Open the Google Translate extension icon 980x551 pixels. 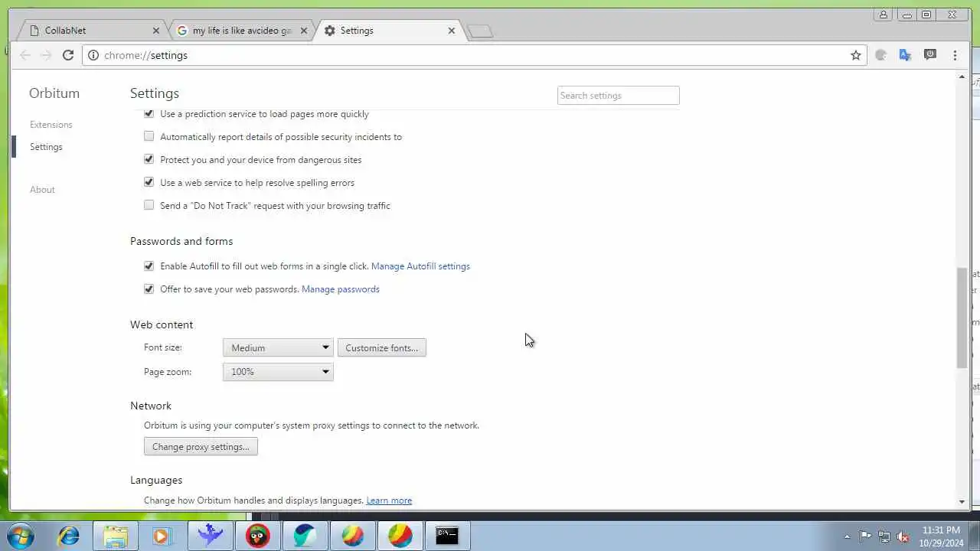pyautogui.click(x=905, y=55)
